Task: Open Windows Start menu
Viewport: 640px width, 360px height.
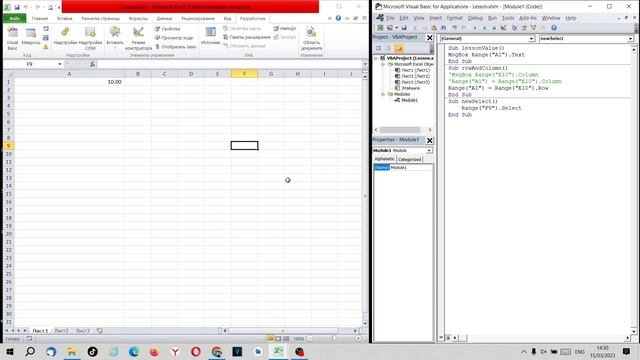Action: click(x=10, y=351)
